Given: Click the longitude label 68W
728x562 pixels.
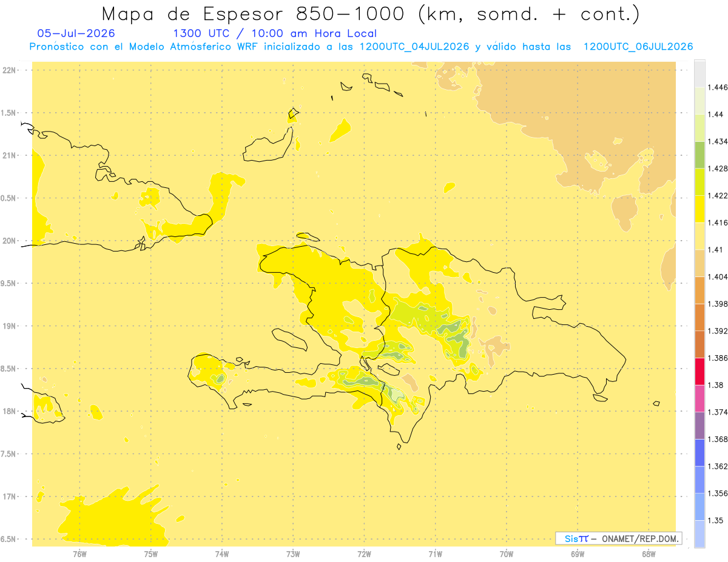Looking at the screenshot, I should 649,554.
